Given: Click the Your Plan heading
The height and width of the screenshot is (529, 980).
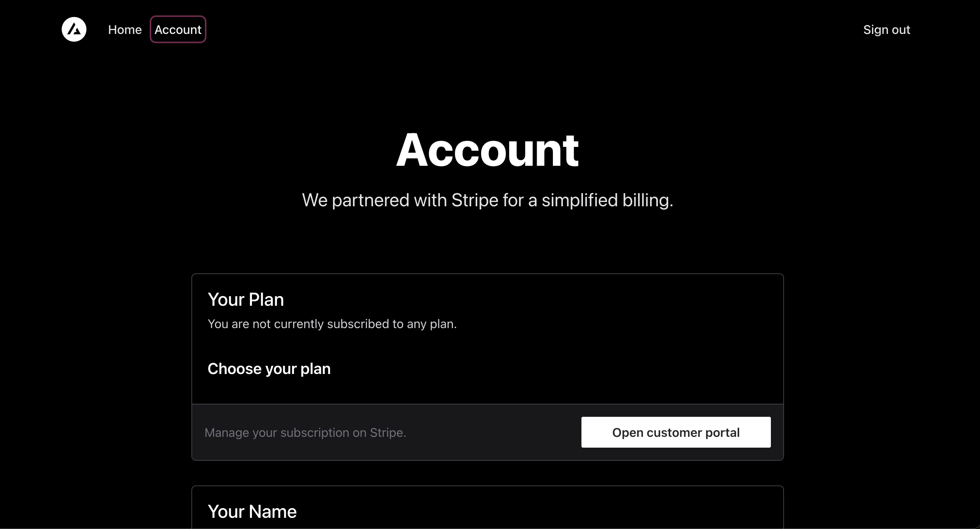Looking at the screenshot, I should [x=246, y=300].
